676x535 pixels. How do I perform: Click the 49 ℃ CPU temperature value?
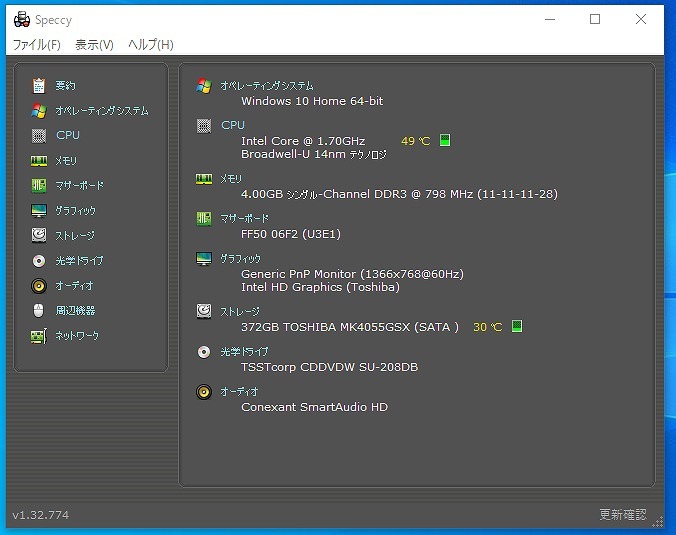[x=416, y=141]
